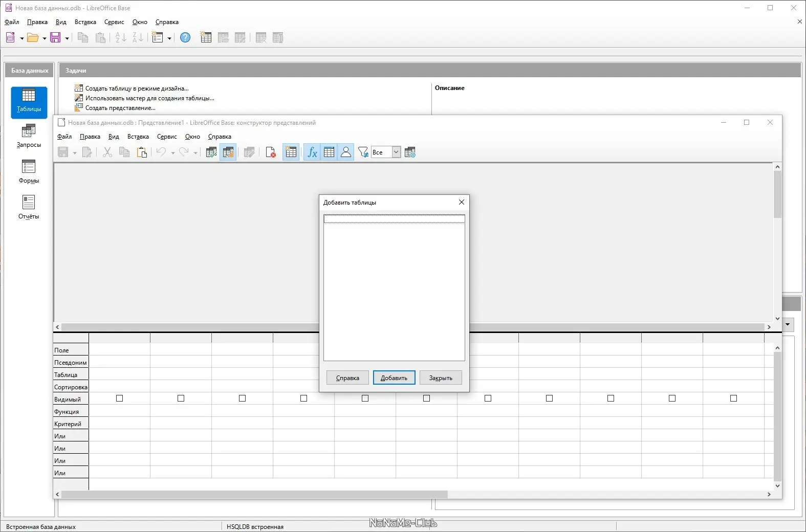Click Создать таблицу в режиме дизайна link
Image resolution: width=806 pixels, height=532 pixels.
click(x=137, y=88)
